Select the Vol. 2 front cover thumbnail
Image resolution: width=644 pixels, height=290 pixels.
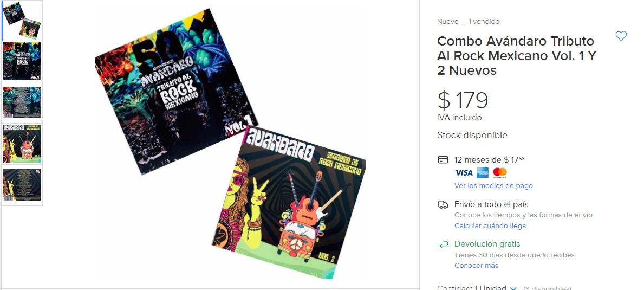tap(22, 144)
